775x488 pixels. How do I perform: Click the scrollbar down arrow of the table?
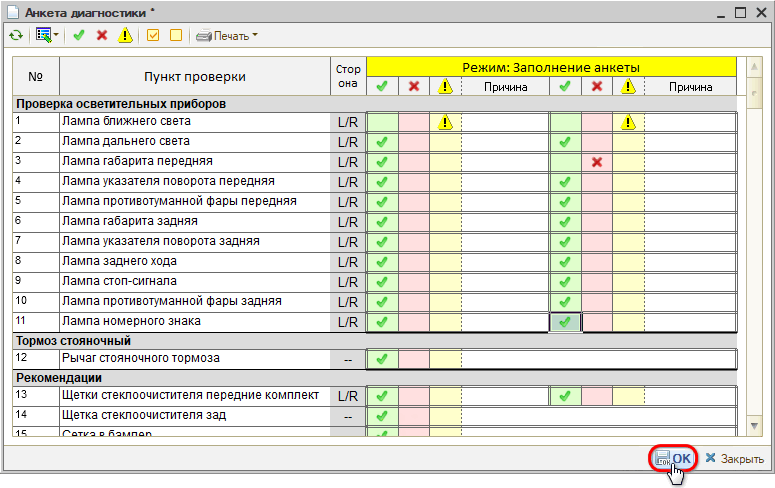[x=754, y=429]
